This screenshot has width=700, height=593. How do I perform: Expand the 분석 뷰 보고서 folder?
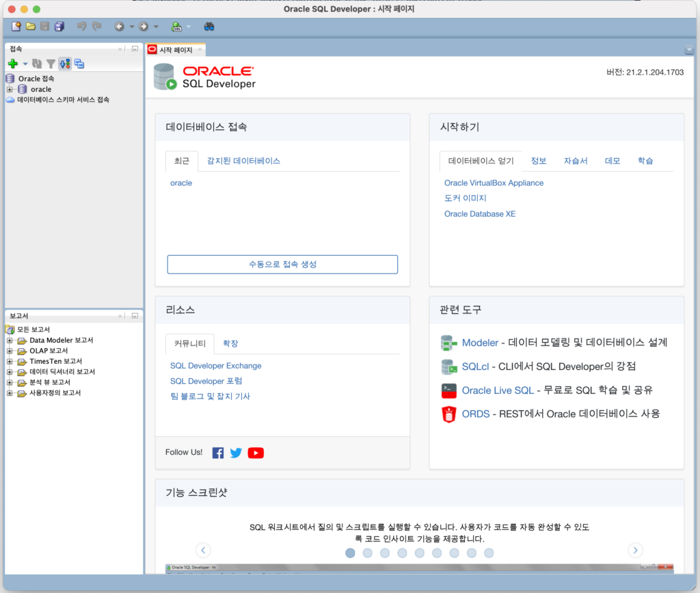pos(10,383)
